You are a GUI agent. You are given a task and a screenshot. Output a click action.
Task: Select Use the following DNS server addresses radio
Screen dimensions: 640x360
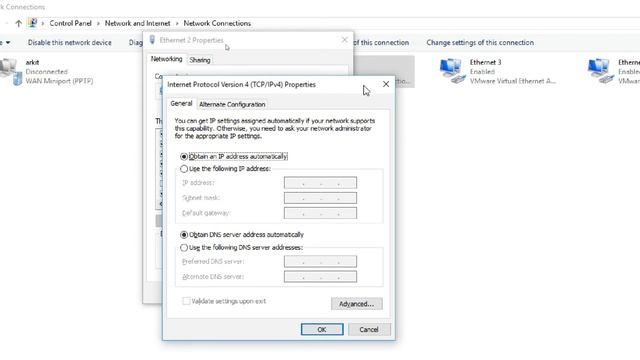pos(184,248)
